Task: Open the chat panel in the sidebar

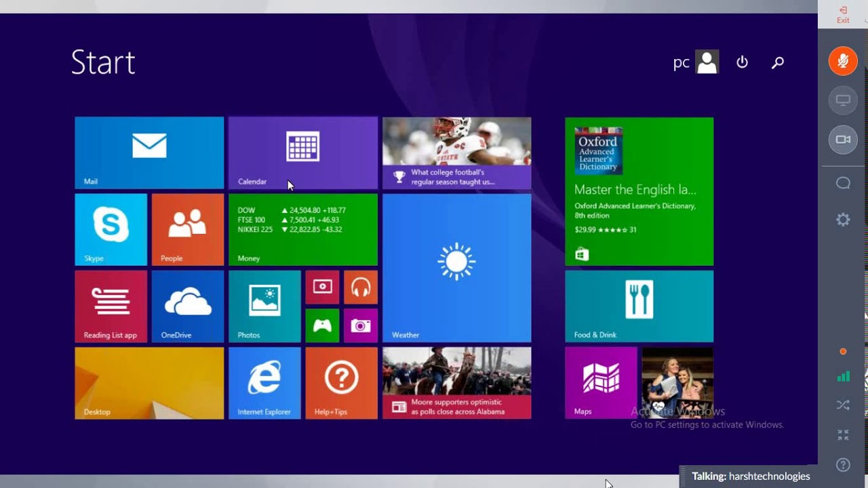Action: [843, 183]
